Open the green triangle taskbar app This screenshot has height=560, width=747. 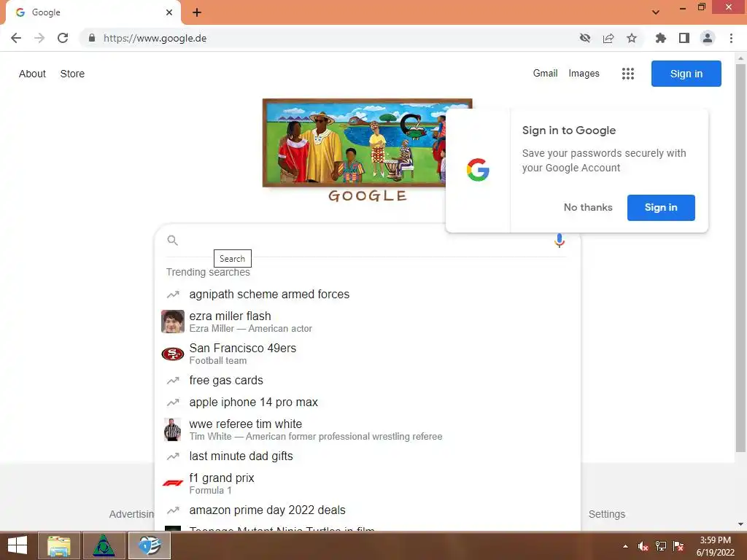pyautogui.click(x=104, y=545)
